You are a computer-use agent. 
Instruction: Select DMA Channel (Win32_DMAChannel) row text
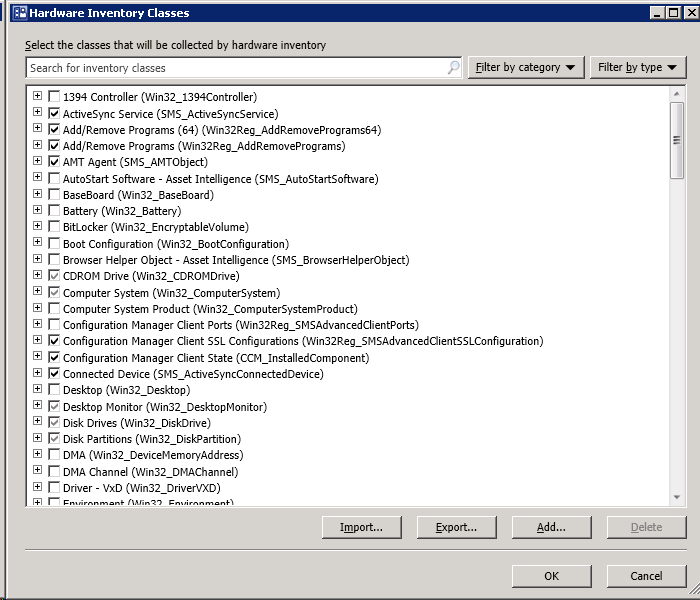click(150, 472)
